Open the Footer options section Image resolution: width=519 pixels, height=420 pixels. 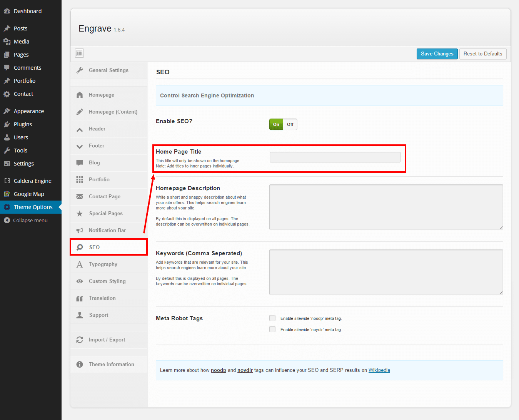coord(97,146)
